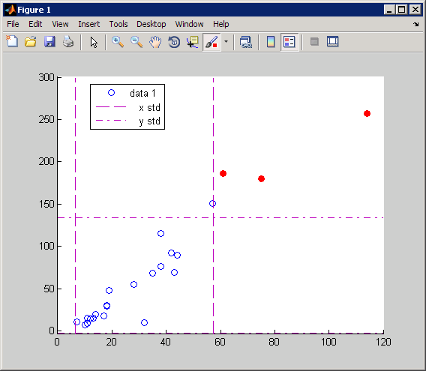426x371 pixels.
Task: Click the New Figure icon
Action: point(12,42)
